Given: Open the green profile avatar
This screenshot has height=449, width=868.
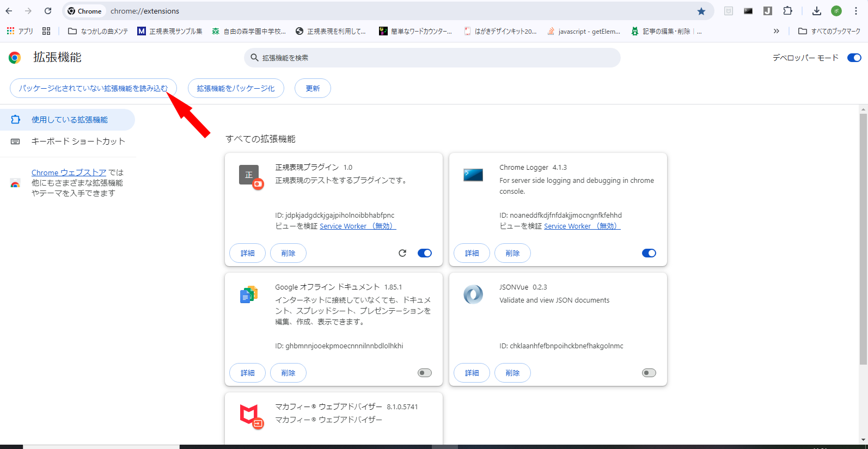Looking at the screenshot, I should pos(836,11).
